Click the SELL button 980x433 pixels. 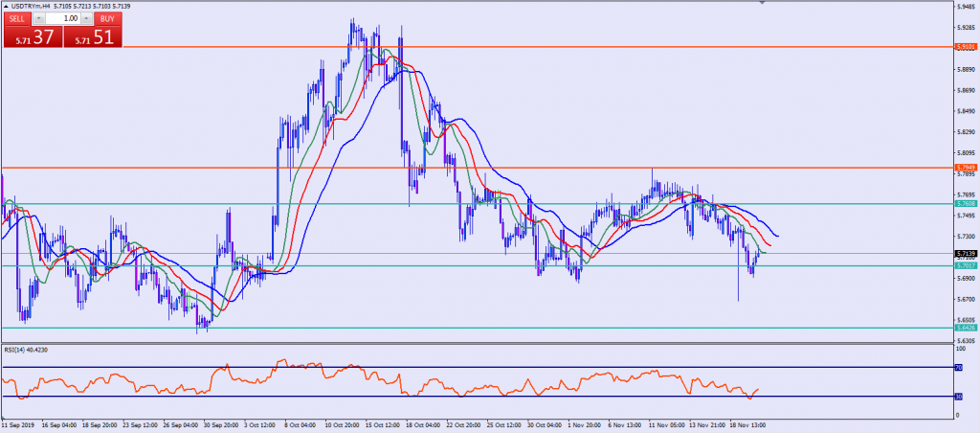click(16, 18)
